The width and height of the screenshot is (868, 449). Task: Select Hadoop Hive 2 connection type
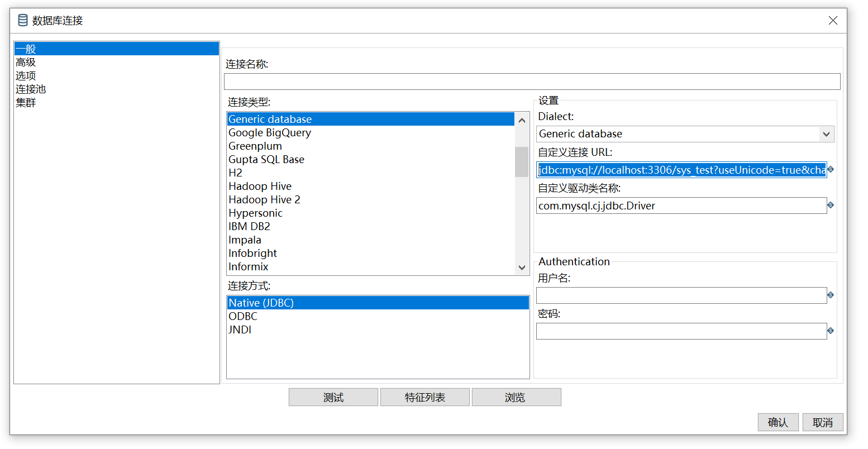point(371,199)
